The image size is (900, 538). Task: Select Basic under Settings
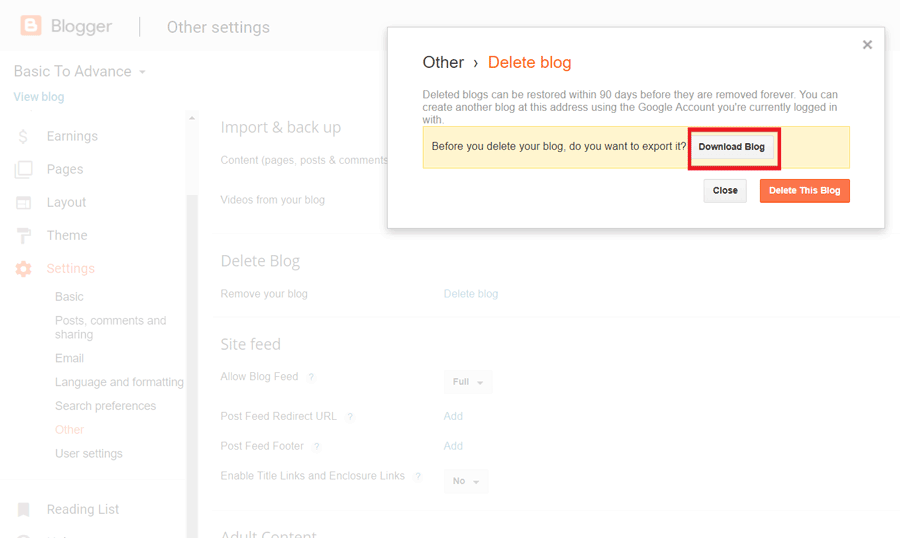(69, 297)
